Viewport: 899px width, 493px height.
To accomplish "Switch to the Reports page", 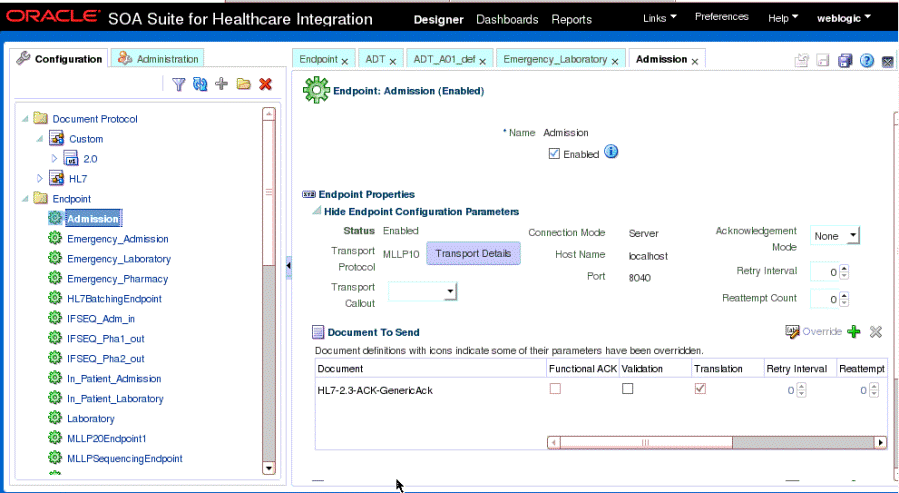I will pos(571,19).
